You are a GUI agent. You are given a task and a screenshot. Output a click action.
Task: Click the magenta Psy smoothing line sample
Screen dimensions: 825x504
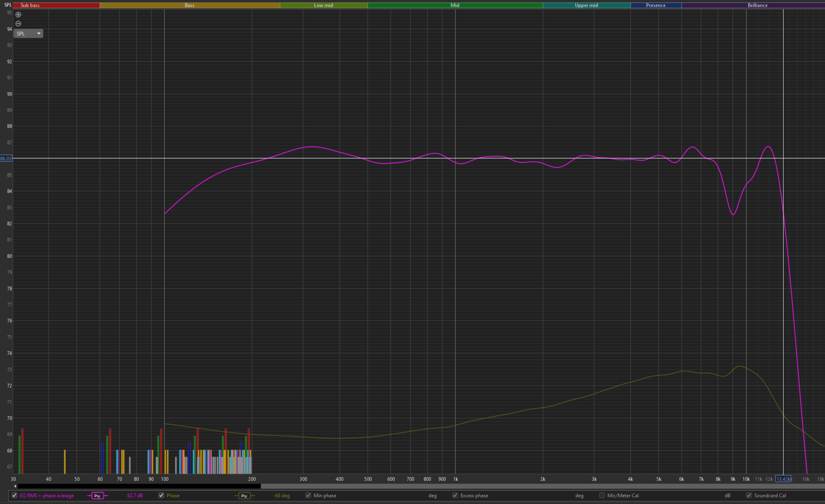[x=97, y=495]
